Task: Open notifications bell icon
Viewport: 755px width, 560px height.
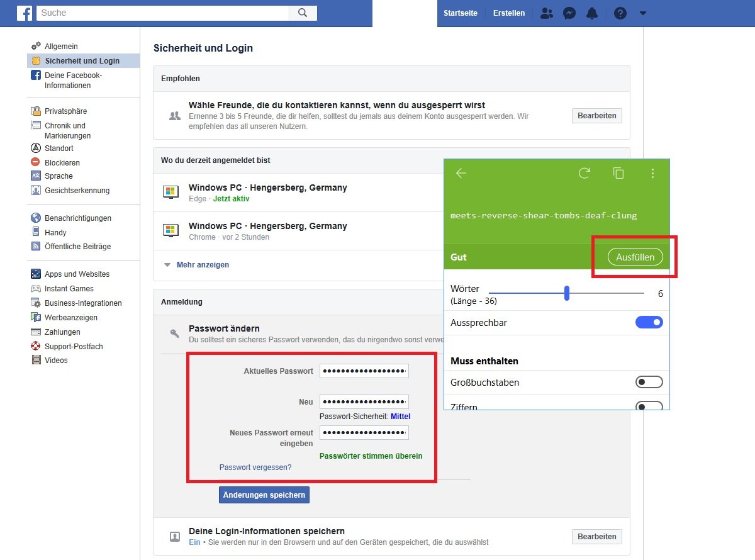Action: click(x=592, y=13)
